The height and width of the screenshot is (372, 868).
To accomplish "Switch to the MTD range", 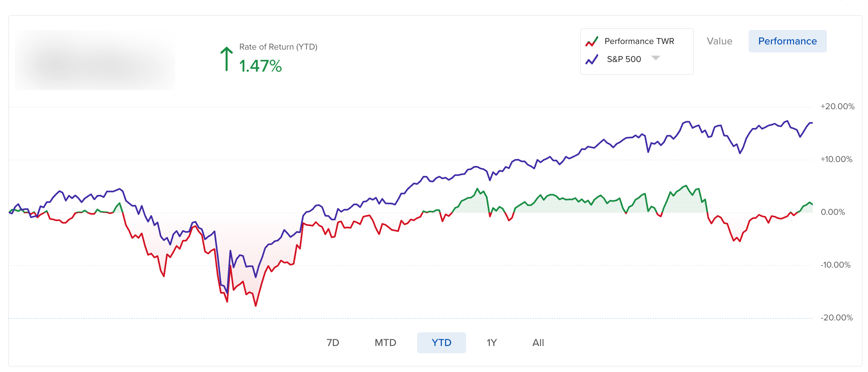I will click(385, 343).
